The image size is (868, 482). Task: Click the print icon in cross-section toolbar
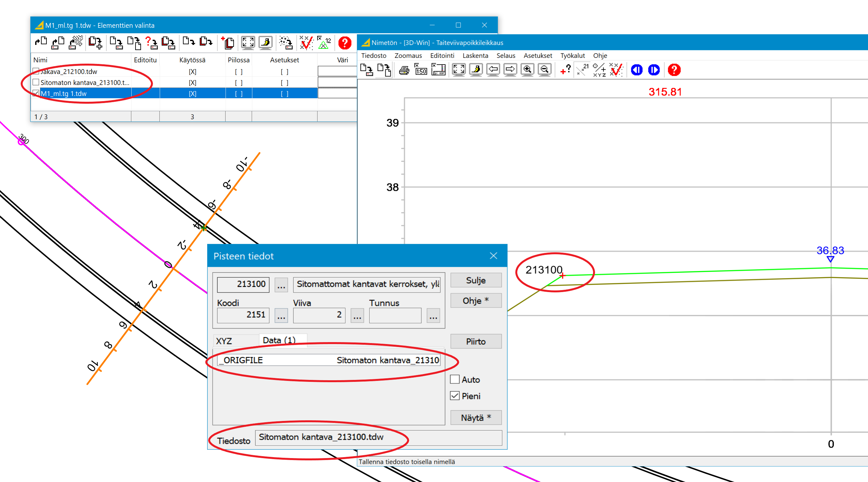tap(404, 70)
